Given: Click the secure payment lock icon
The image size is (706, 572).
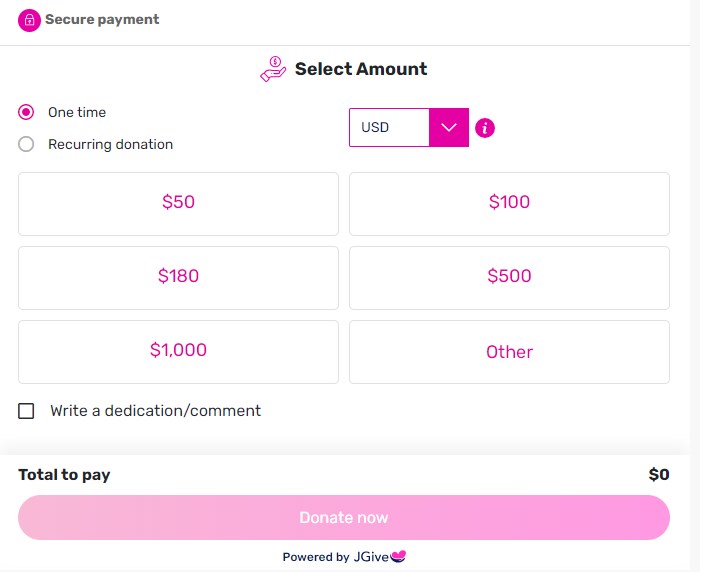Looking at the screenshot, I should [29, 20].
